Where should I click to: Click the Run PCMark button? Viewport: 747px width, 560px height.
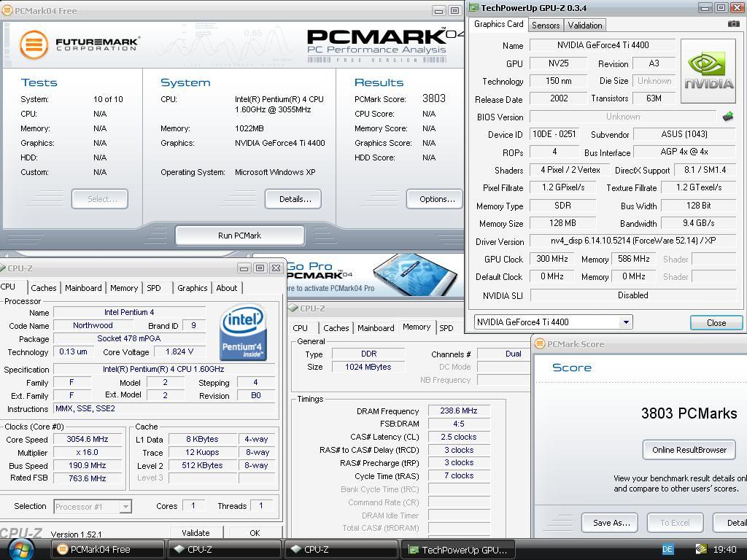[239, 236]
